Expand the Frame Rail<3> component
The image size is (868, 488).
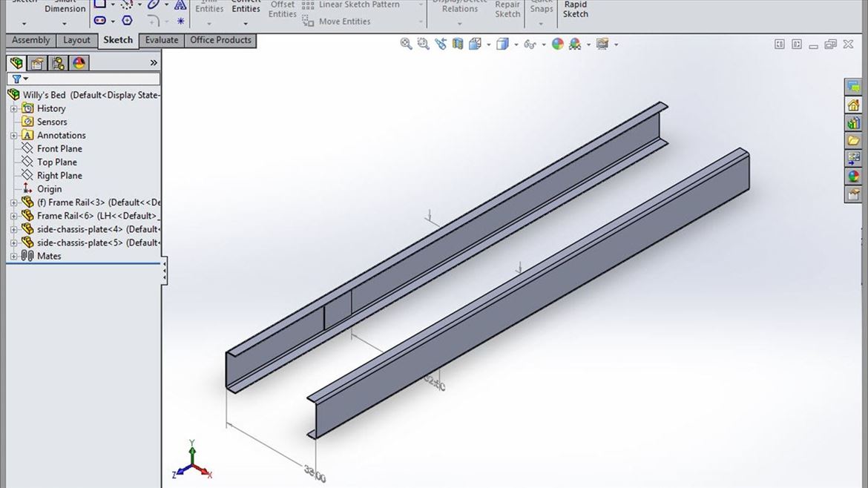(14, 202)
